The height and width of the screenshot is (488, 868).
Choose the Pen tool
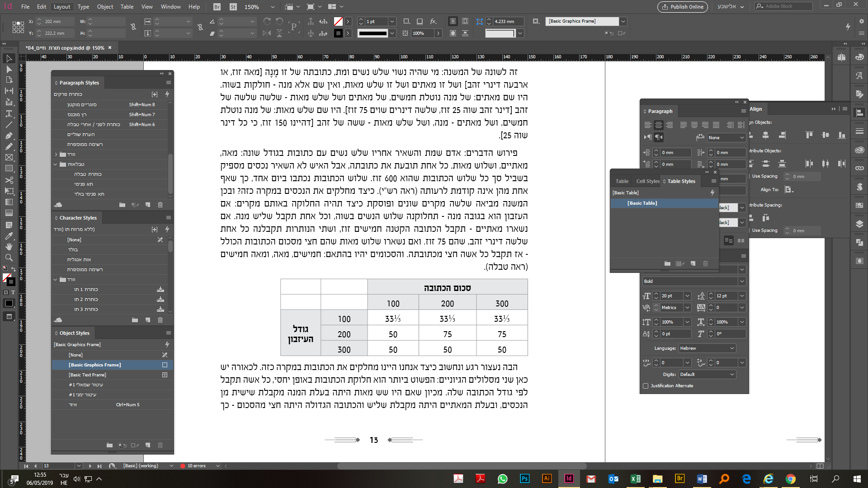coord(8,136)
